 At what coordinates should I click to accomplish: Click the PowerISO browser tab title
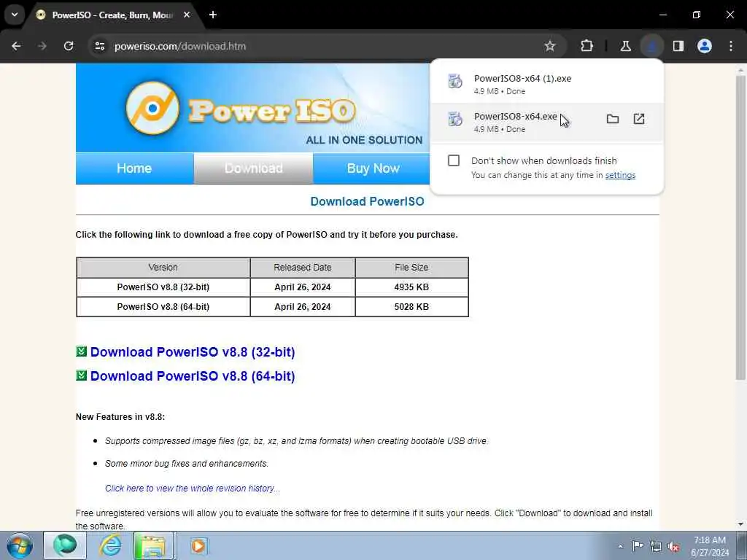pos(112,15)
